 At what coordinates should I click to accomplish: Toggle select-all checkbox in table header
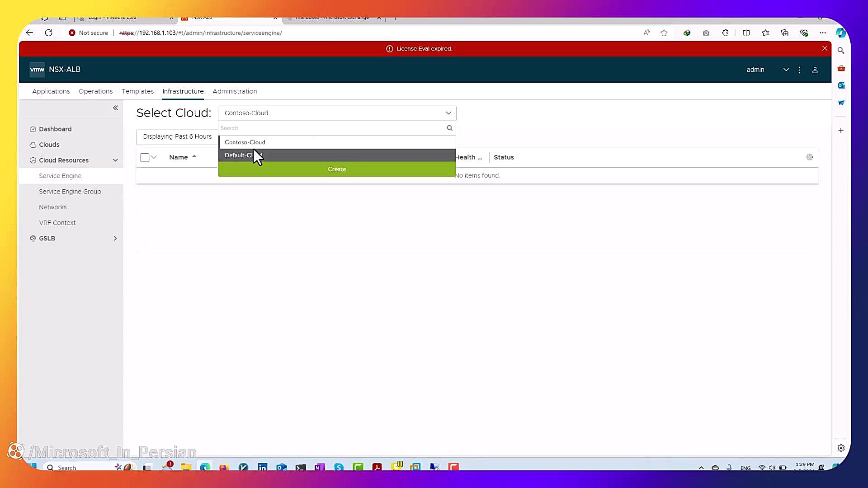(x=145, y=157)
